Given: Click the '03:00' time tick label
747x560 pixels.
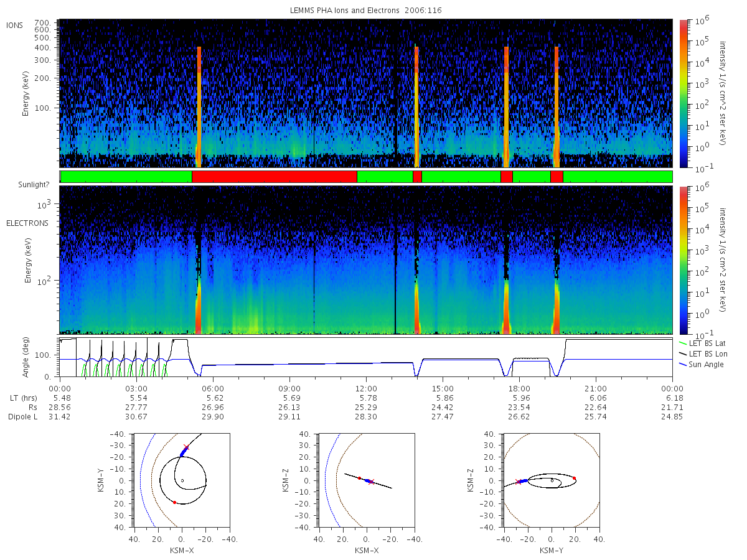Looking at the screenshot, I should [x=136, y=388].
